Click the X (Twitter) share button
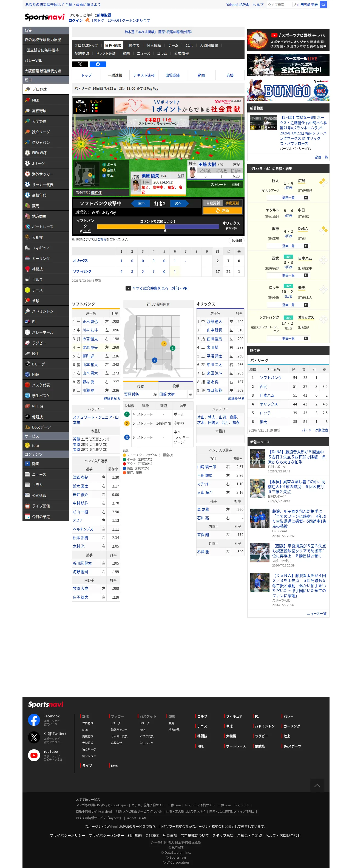The width and height of the screenshot is (352, 868). 80,64
